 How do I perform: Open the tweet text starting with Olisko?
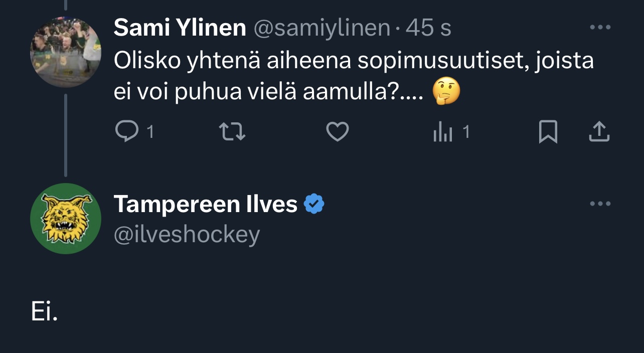[x=353, y=61]
